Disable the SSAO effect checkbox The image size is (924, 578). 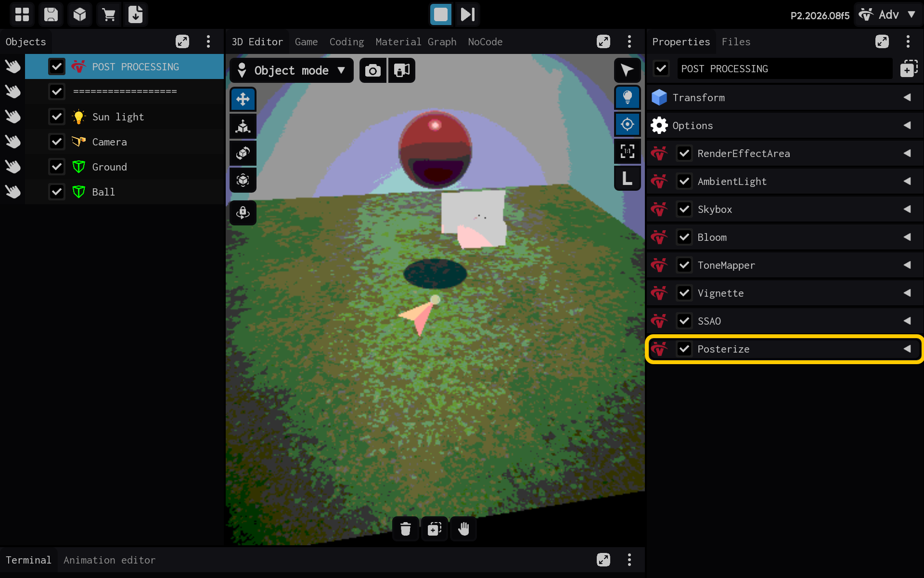point(684,321)
